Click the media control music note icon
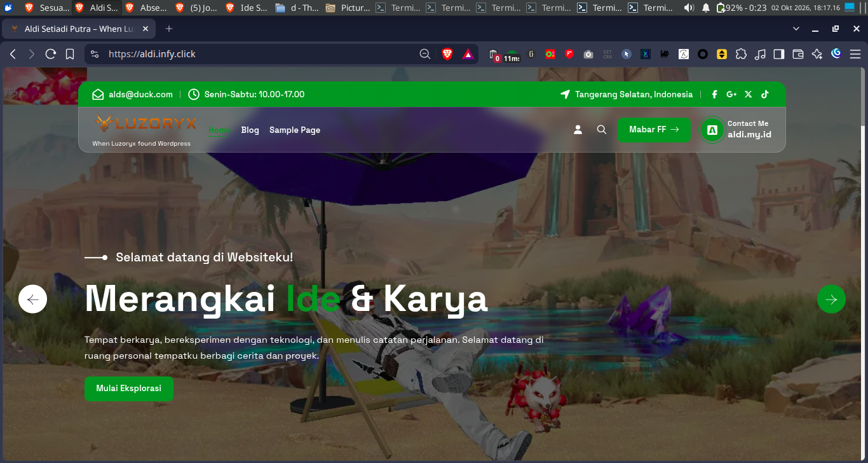The image size is (868, 463). [x=760, y=54]
